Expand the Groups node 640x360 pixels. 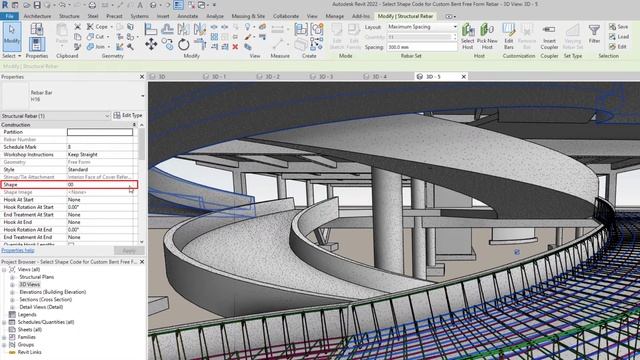tap(4, 345)
